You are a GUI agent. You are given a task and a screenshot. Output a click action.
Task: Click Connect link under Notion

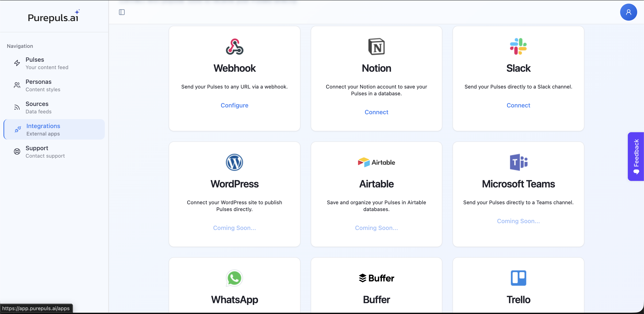[x=376, y=112]
